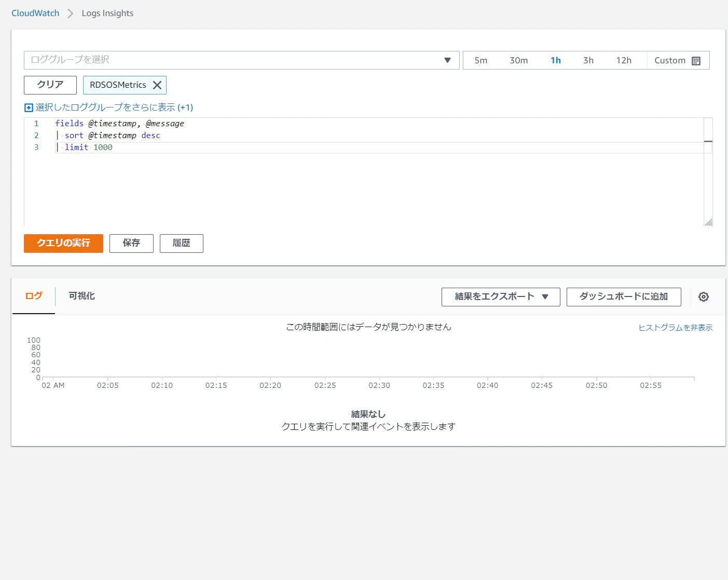Viewport: 728px width, 580px height.
Task: Remove the RDSOSMetrics log group tag
Action: [157, 85]
